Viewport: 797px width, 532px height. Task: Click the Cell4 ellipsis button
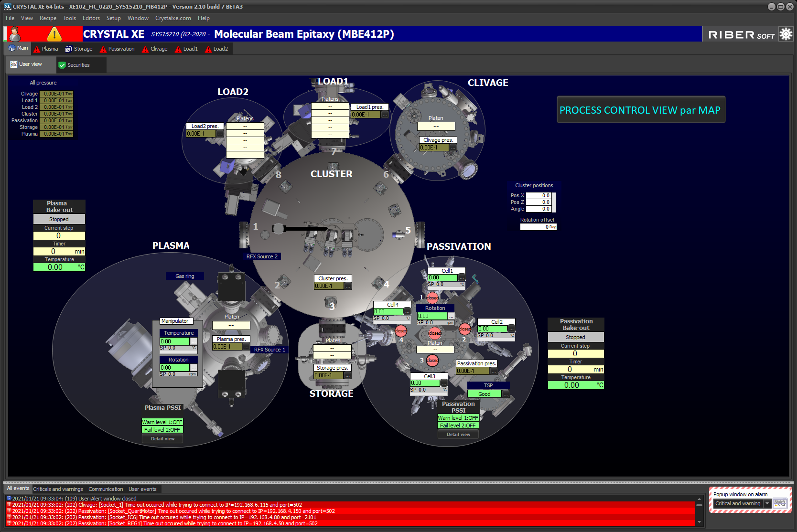pos(407,311)
